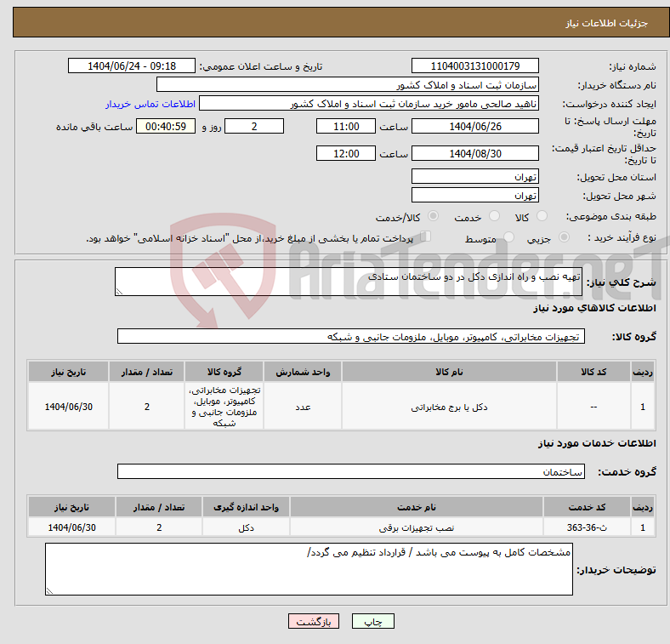Viewport: 670px width, 644px height.
Task: Select the جزیی purchase type radio
Action: (564, 237)
